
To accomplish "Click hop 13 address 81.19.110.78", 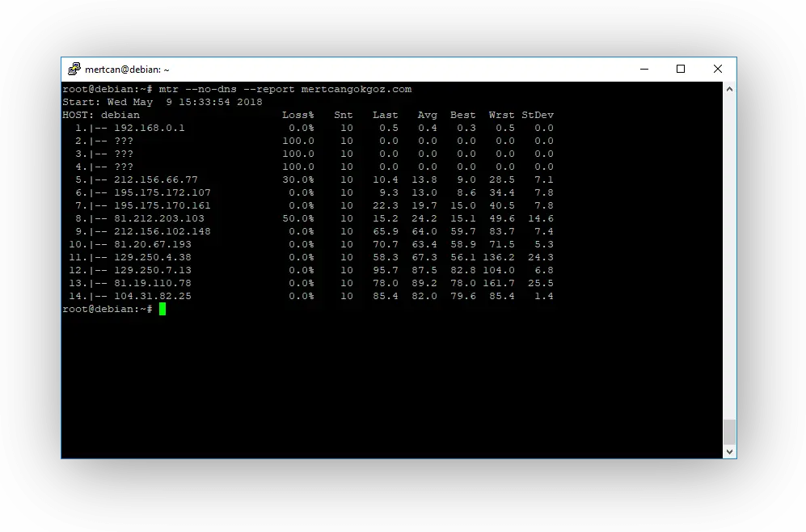I will (152, 283).
